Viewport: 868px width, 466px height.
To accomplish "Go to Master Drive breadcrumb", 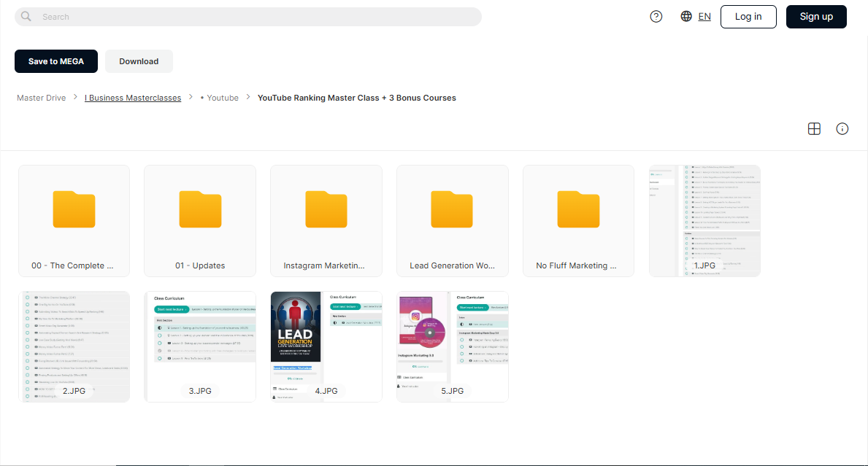I will coord(42,98).
